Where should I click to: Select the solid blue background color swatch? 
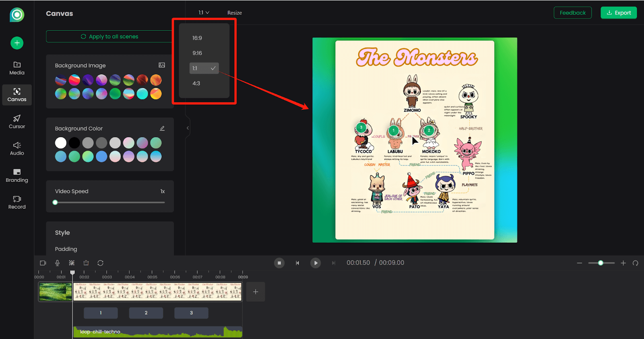pos(101,156)
